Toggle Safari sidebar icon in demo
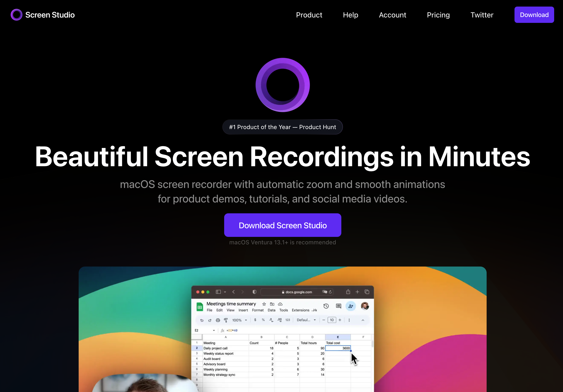Screen dimensions: 563x392 (x=218, y=292)
